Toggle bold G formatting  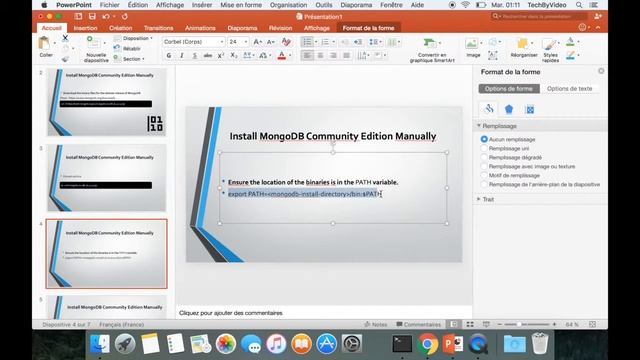[x=169, y=56]
